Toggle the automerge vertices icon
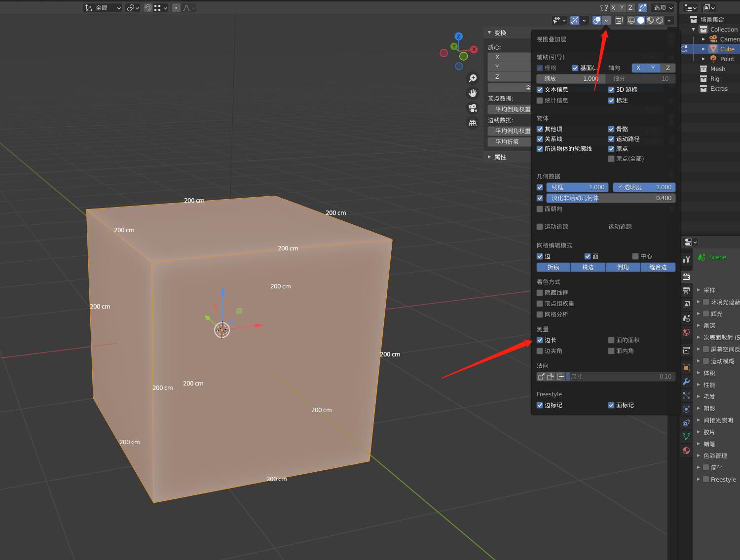Image resolution: width=740 pixels, height=560 pixels. (643, 8)
